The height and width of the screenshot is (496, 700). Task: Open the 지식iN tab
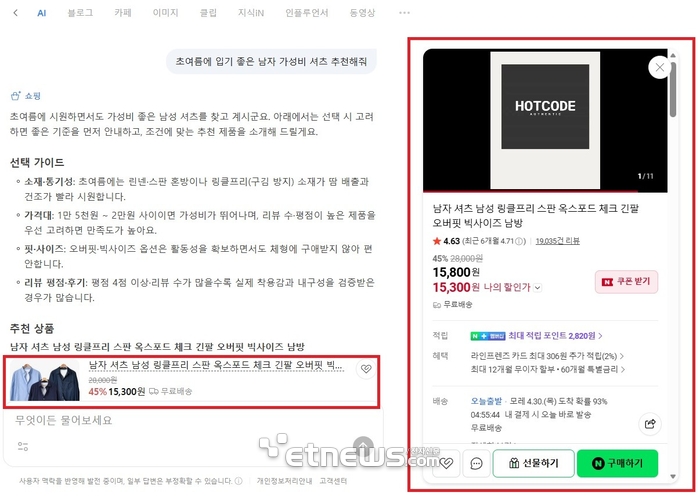(251, 13)
